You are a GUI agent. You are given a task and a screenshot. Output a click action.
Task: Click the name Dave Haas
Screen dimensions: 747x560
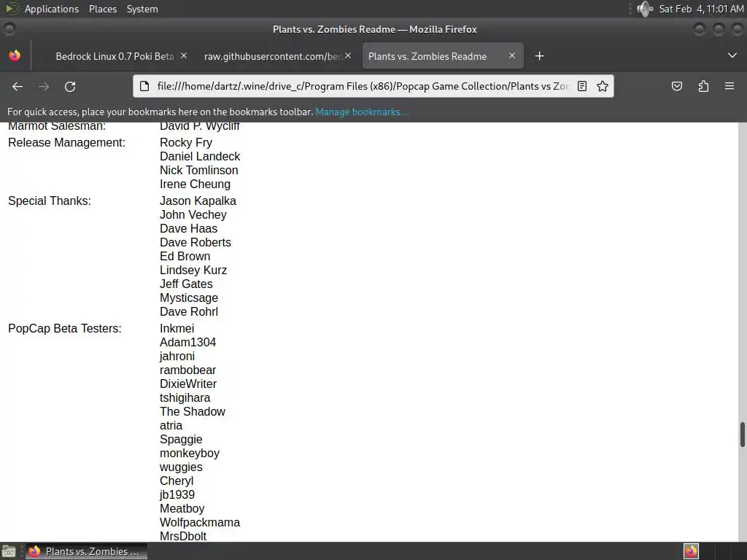click(x=188, y=228)
